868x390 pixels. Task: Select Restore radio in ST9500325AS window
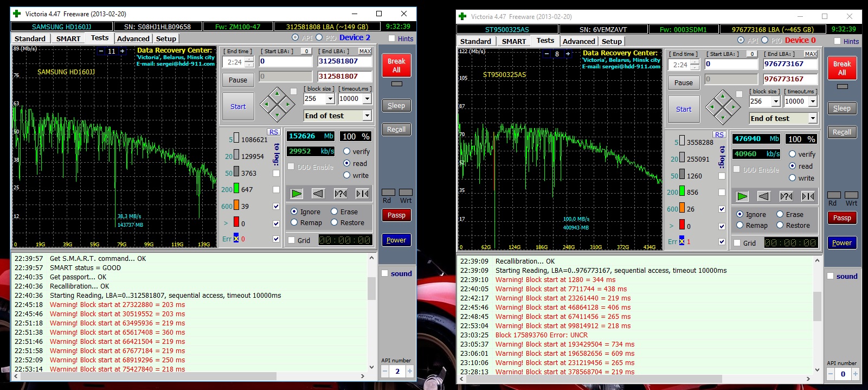pos(780,225)
